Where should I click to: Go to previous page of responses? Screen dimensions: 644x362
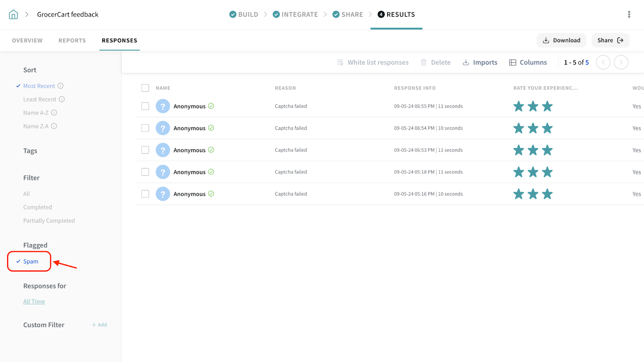click(603, 62)
